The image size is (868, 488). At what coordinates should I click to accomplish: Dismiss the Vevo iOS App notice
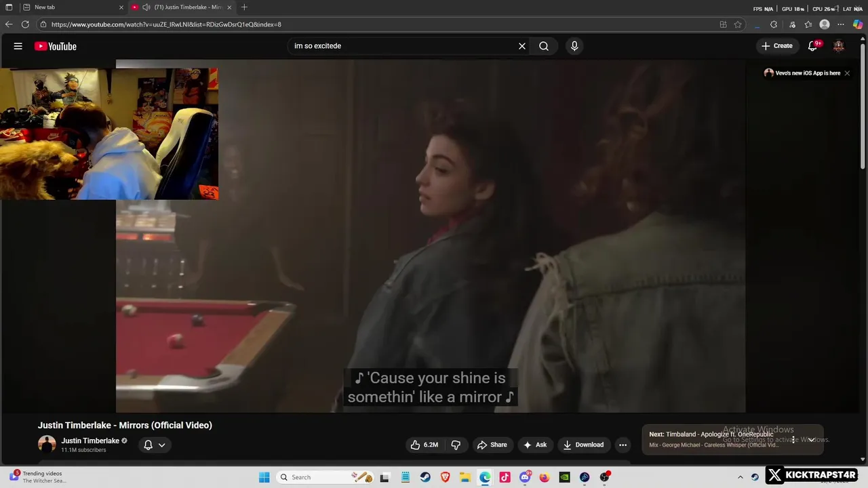(x=847, y=73)
